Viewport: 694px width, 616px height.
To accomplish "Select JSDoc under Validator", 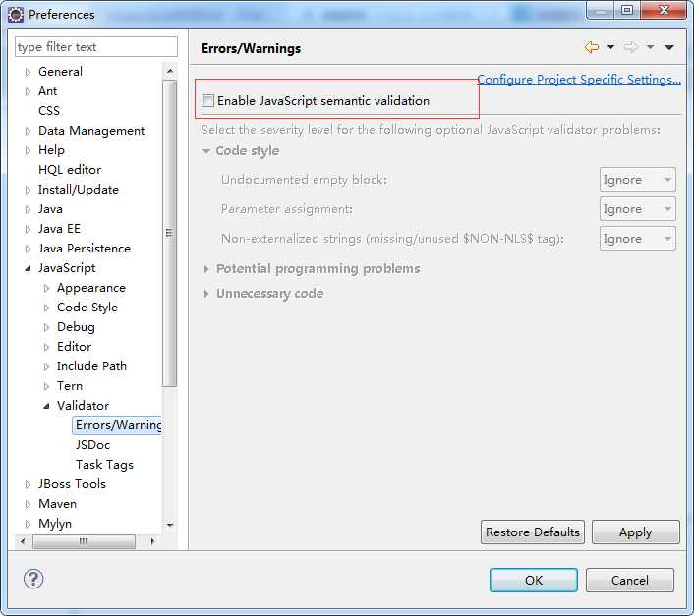I will click(92, 444).
